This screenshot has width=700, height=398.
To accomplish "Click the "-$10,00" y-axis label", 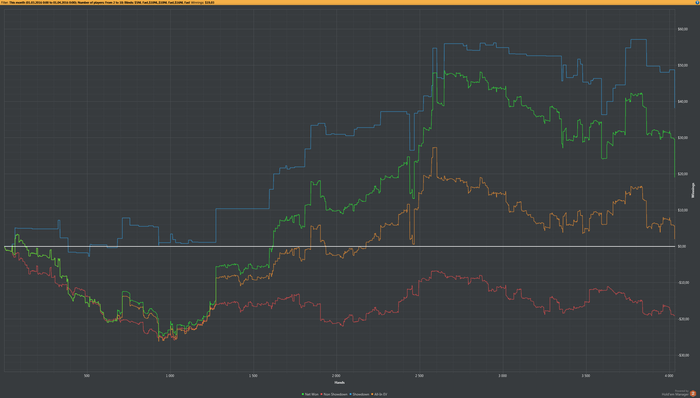I will coord(683,282).
